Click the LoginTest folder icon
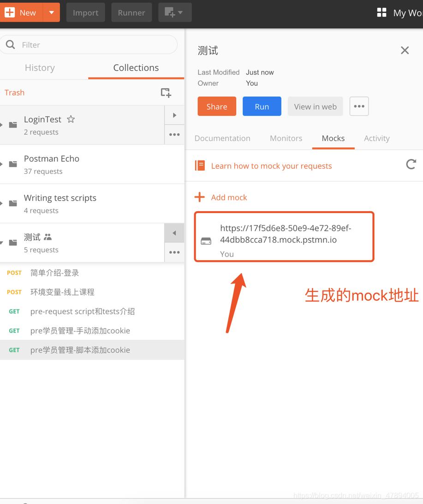 (x=13, y=125)
